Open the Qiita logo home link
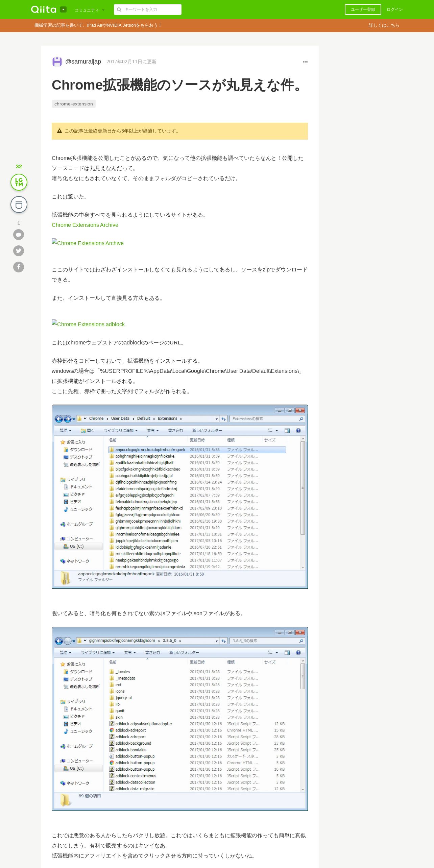434x868 pixels. (44, 9)
